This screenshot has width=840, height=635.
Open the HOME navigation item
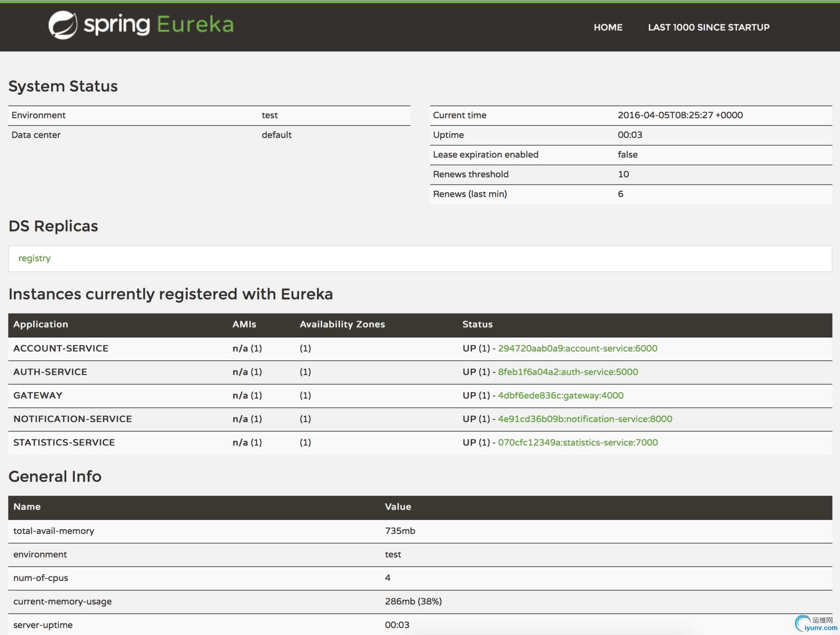tap(608, 27)
